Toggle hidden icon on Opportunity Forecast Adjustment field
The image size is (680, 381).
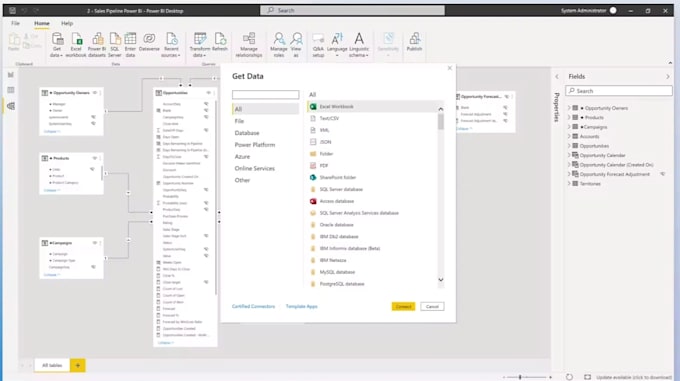[x=663, y=174]
